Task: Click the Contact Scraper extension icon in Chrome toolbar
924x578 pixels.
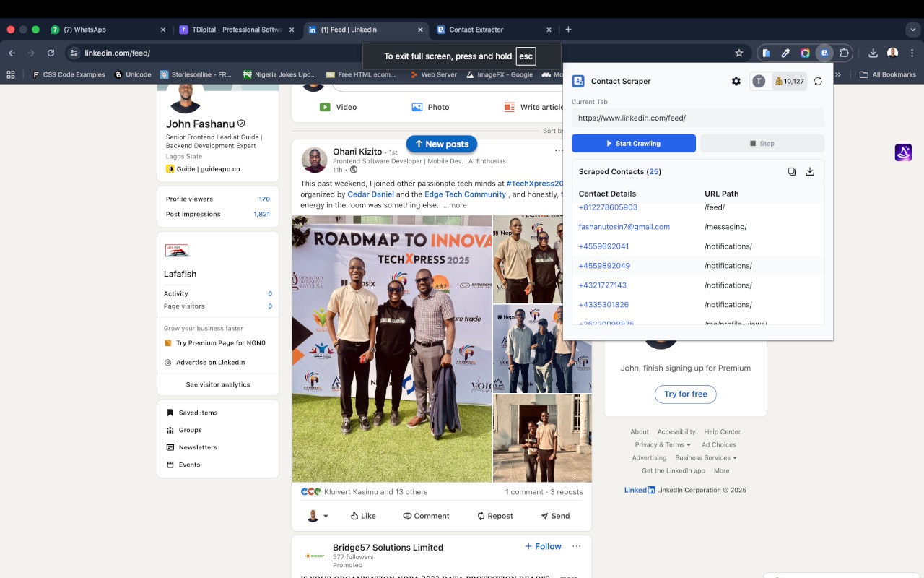Action: tap(824, 53)
